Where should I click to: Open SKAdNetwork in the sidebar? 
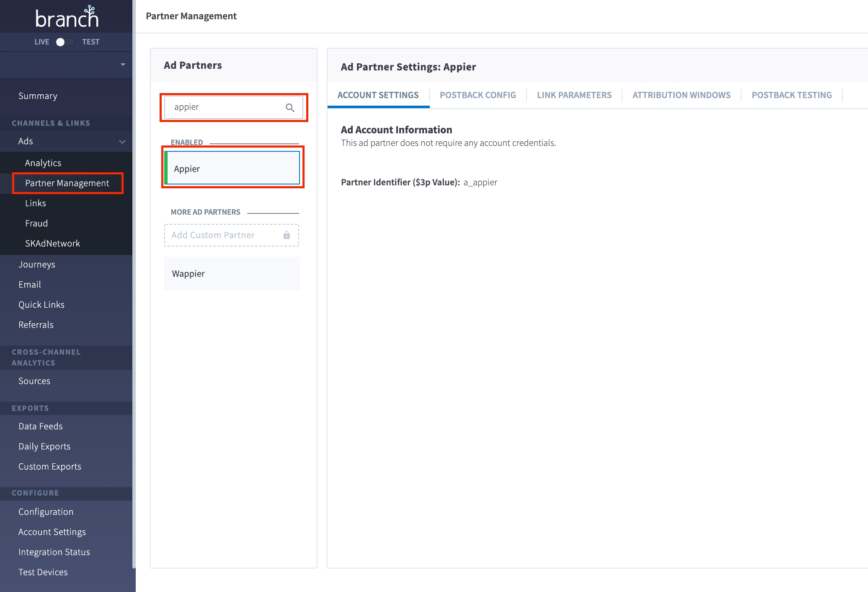point(52,244)
